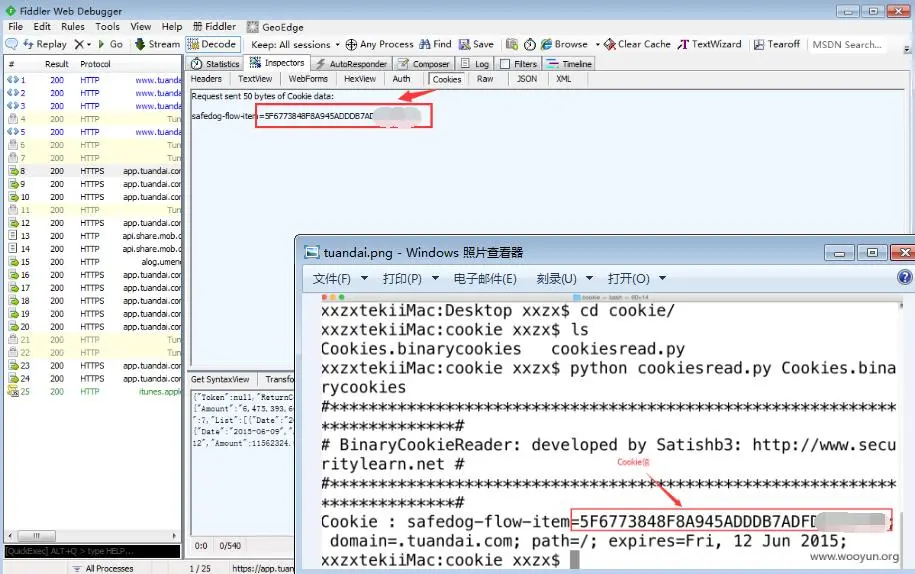Open the 文件(F) menu in photo viewer
915x574 pixels.
(340, 279)
